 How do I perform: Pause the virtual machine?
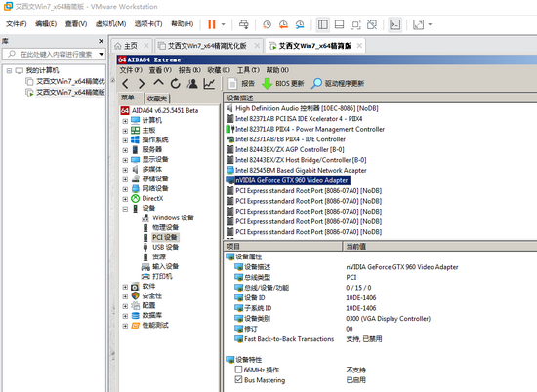click(212, 24)
